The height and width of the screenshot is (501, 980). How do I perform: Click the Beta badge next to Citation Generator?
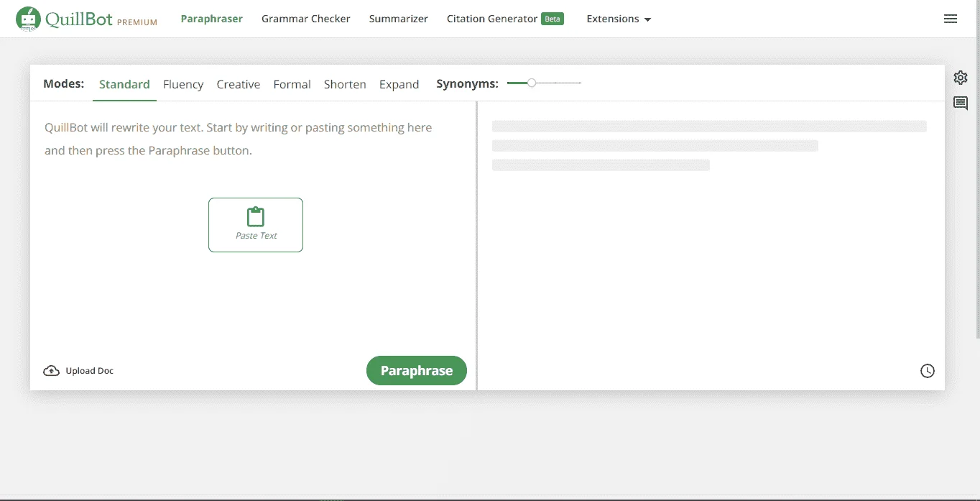553,19
